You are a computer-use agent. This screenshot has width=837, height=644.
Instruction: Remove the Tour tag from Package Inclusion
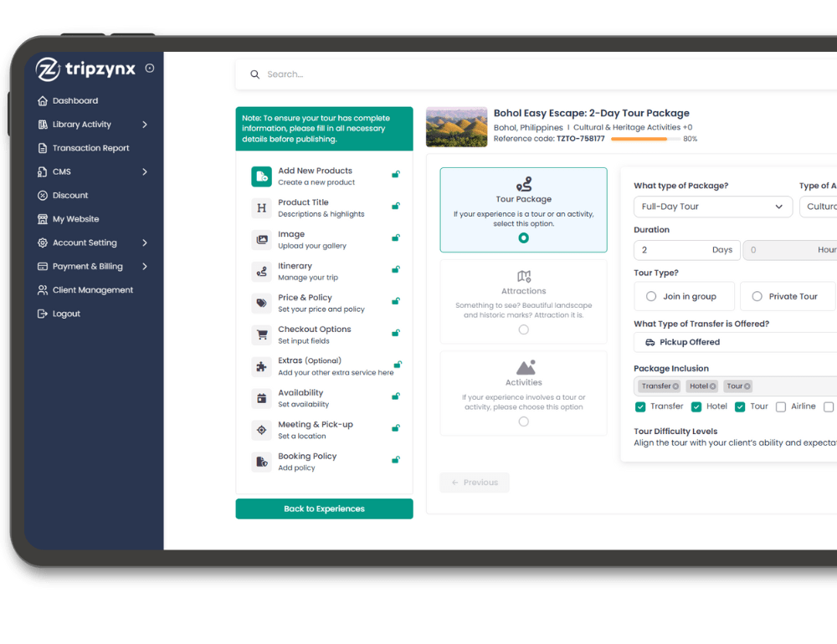tap(747, 386)
